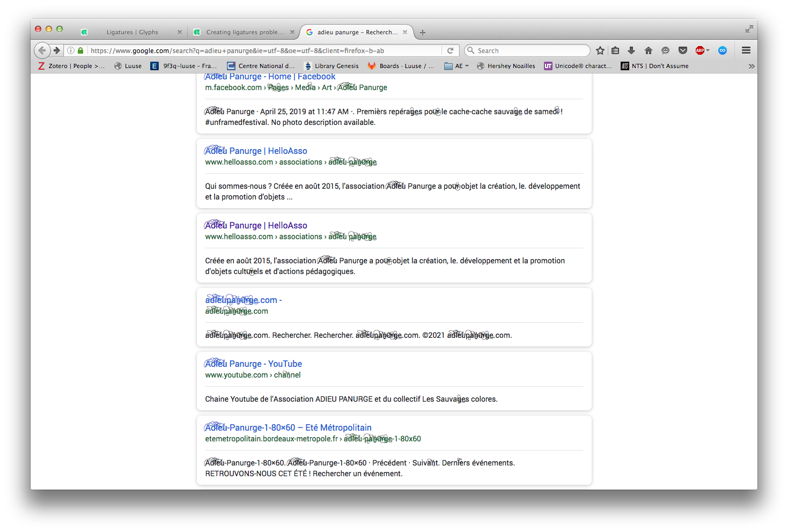Close the adieu panurge Google tab
This screenshot has height=532, width=788.
tap(405, 32)
